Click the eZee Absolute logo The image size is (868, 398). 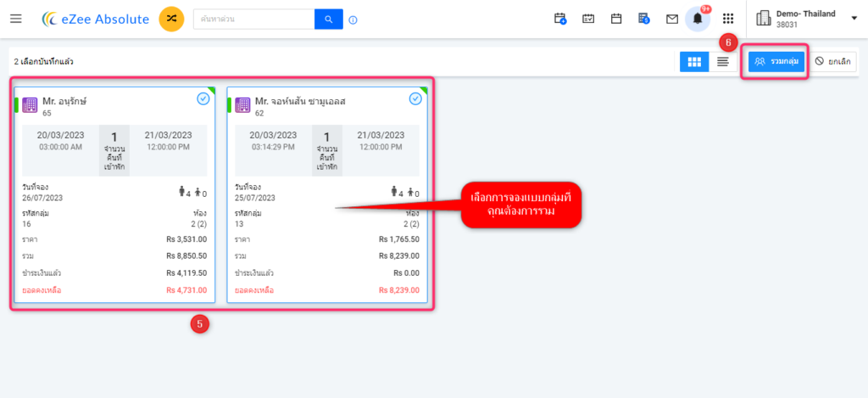click(x=96, y=20)
